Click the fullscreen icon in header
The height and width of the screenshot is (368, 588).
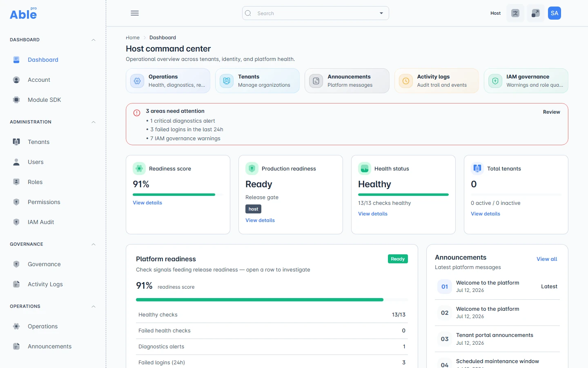tap(535, 13)
